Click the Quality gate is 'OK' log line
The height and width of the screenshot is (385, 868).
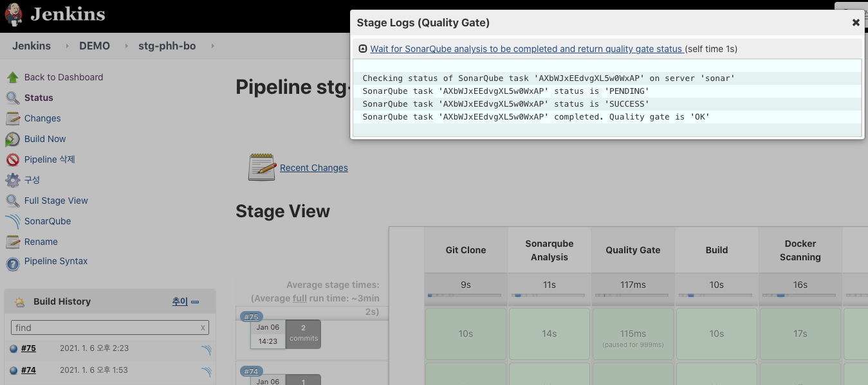[x=536, y=117]
